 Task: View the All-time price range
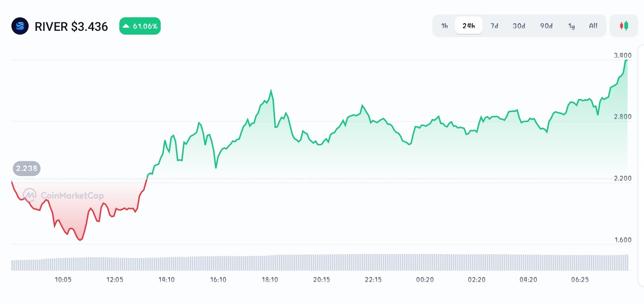tap(593, 26)
